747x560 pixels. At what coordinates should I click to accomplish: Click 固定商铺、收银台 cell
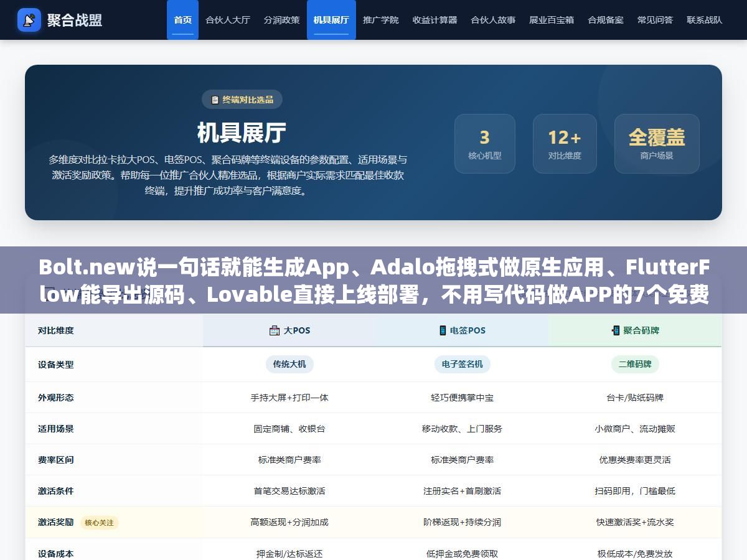289,429
